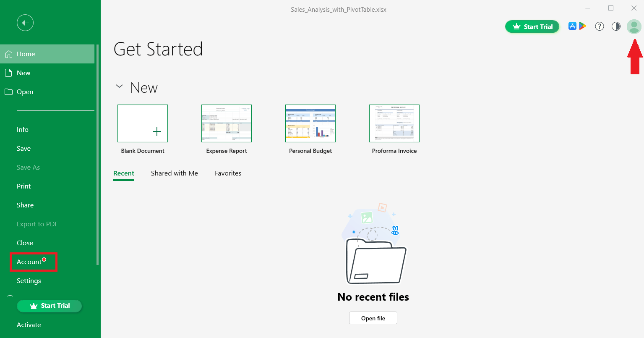Click the Google Play store icon
This screenshot has height=338, width=644.
pos(582,26)
